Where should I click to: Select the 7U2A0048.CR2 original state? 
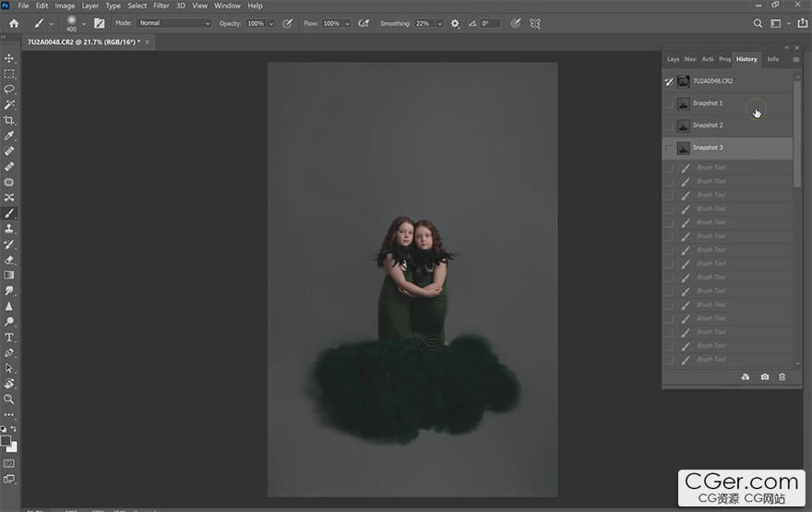[x=728, y=81]
